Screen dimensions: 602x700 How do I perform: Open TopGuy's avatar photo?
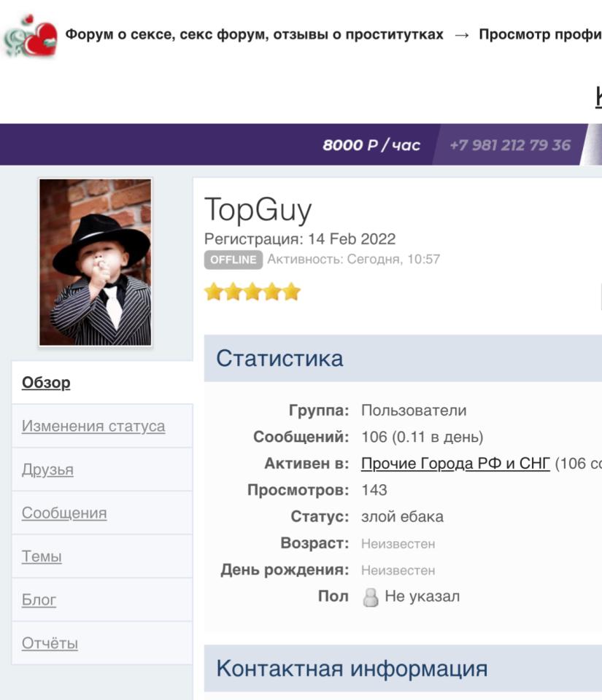(x=95, y=262)
